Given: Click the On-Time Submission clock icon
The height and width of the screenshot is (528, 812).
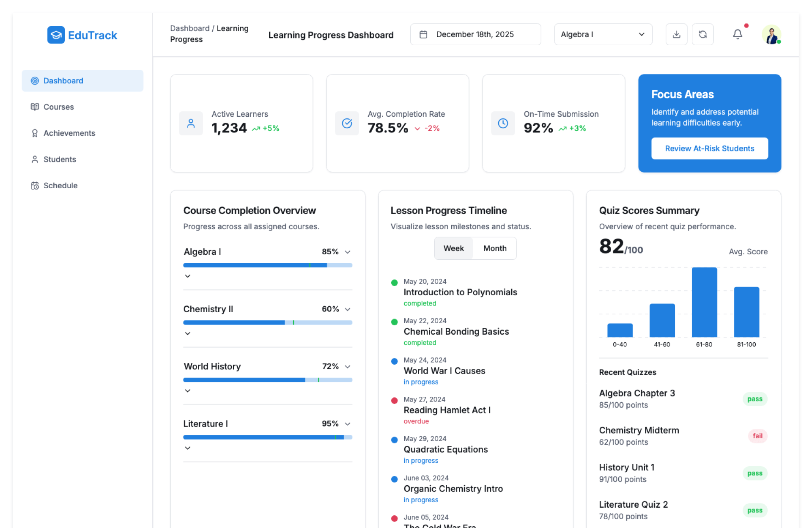Looking at the screenshot, I should [x=503, y=123].
